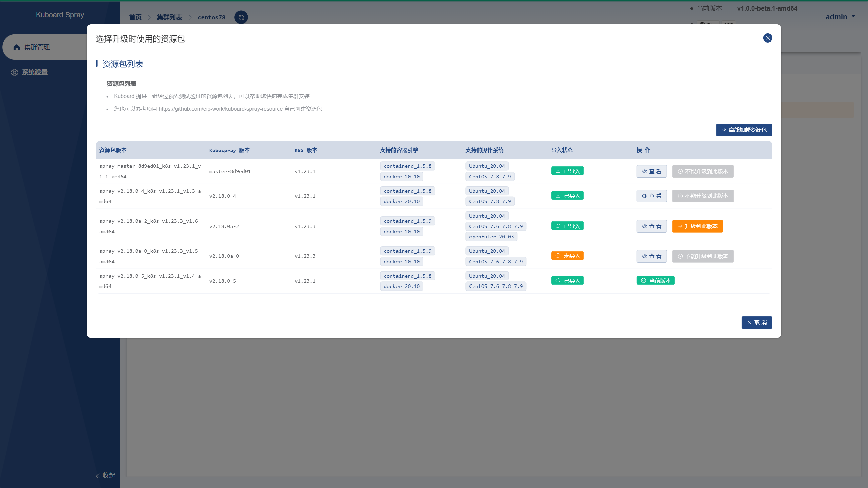Viewport: 868px width, 488px height.
Task: Click 未导入 status of v2.18.0a-0 row
Action: (567, 256)
